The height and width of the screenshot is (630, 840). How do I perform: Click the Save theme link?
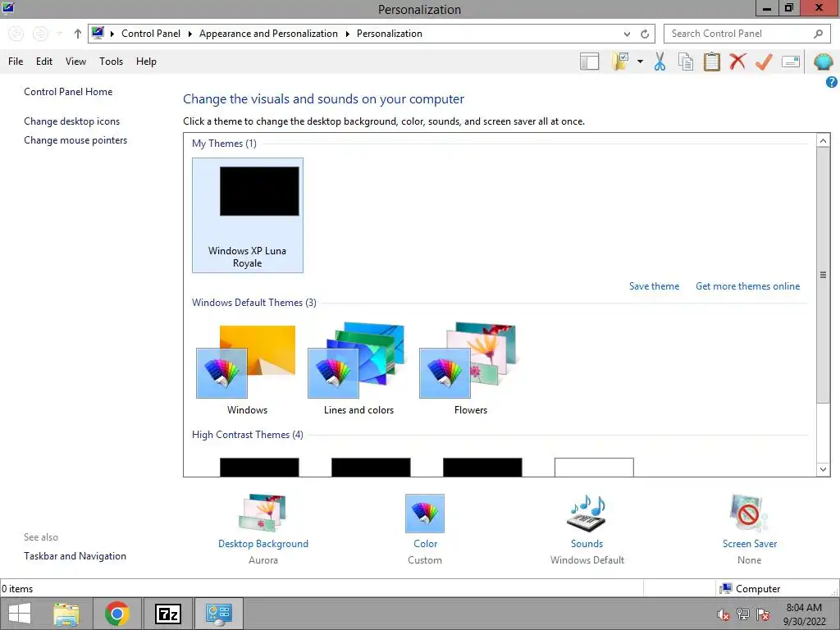[x=654, y=286]
